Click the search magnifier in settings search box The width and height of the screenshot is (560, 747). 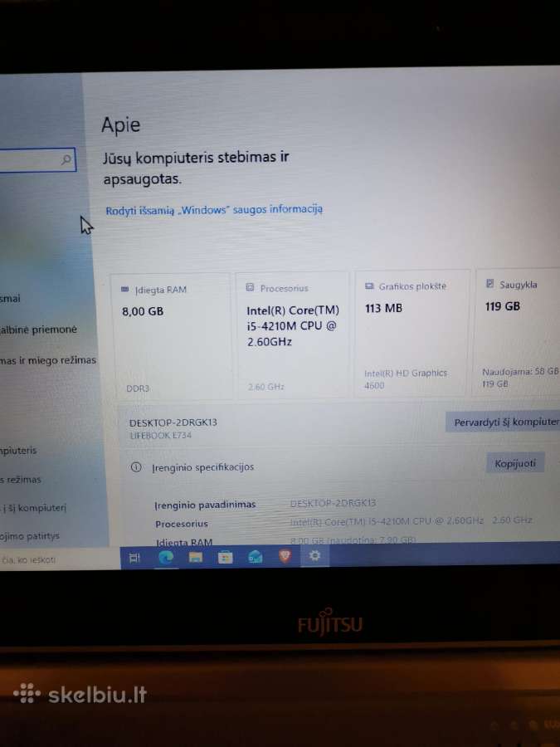coord(66,159)
